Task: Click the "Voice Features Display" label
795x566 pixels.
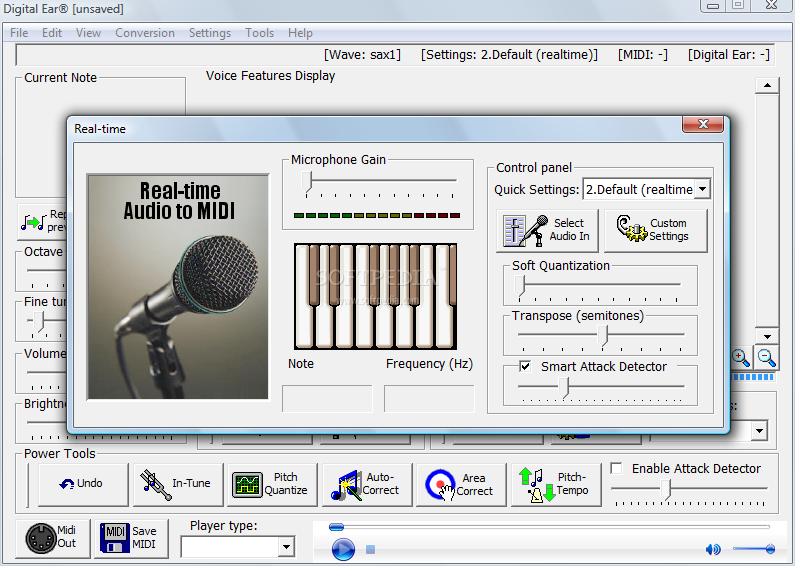Action: point(270,76)
